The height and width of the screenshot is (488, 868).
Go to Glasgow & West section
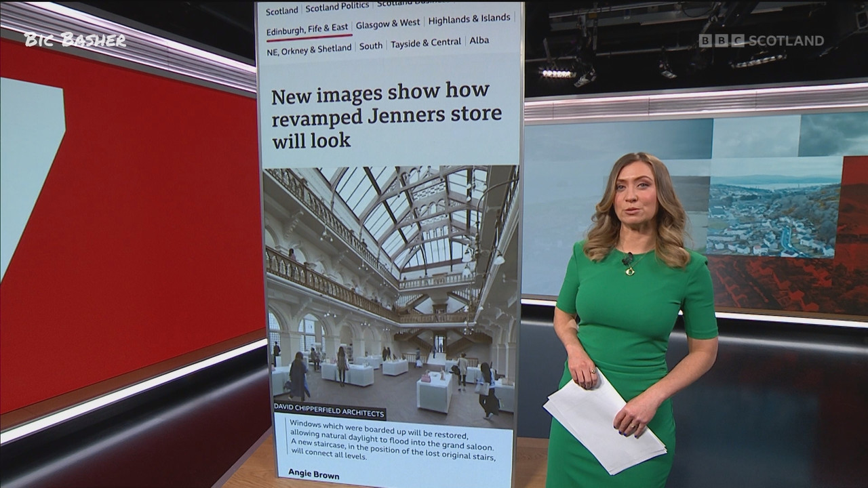(388, 23)
